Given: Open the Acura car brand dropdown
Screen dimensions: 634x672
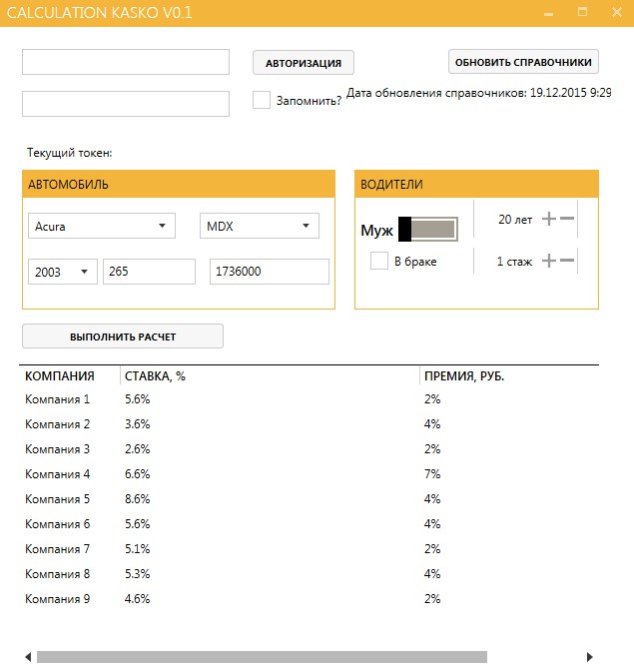Looking at the screenshot, I should click(x=102, y=226).
